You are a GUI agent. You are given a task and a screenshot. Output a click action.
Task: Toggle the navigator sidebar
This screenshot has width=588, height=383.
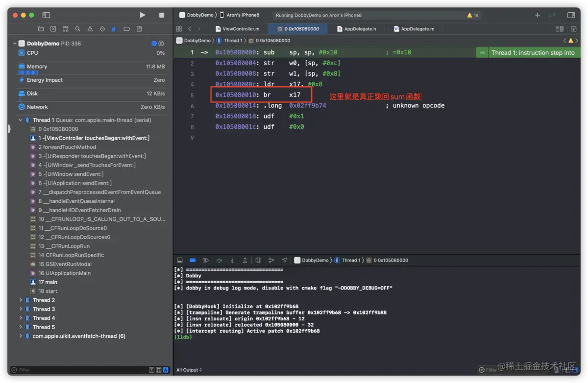click(46, 15)
